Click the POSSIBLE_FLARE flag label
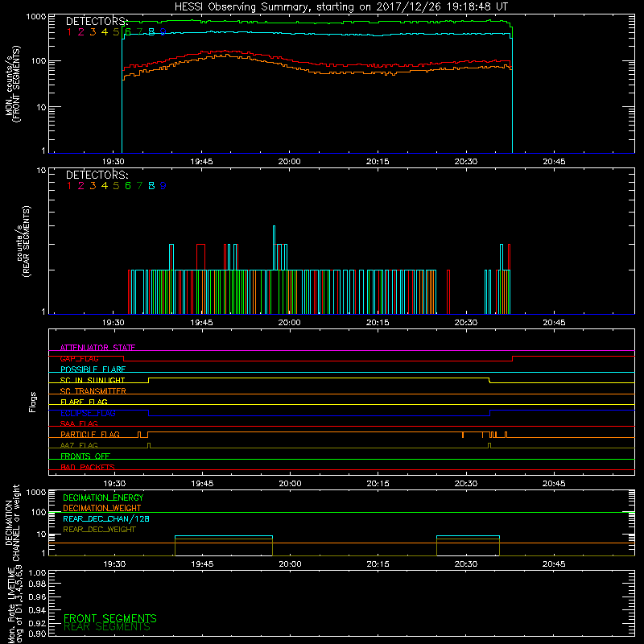Viewport: 644px width, 644px height. [x=93, y=369]
